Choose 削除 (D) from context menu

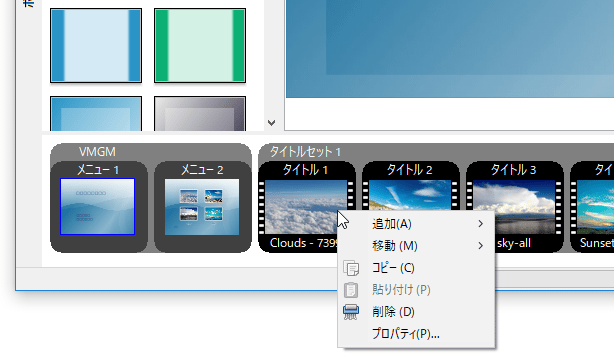[x=416, y=312]
